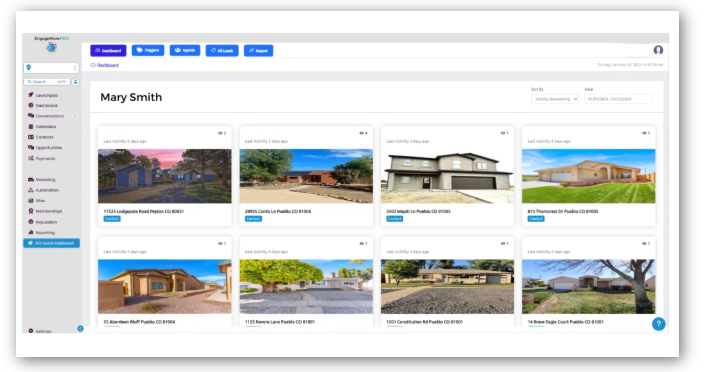
Task: Open Opportunities in the sidebar
Action: [x=45, y=148]
